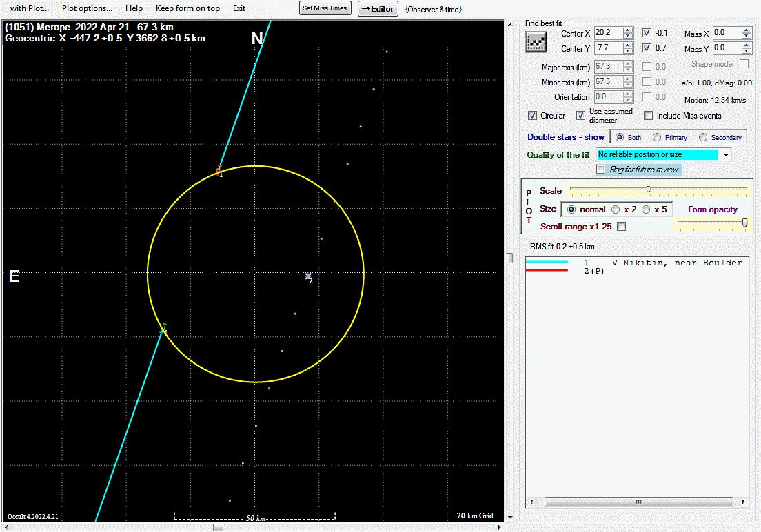Toggle Use assumed diameter checkbox
The width and height of the screenshot is (761, 532).
tap(580, 116)
